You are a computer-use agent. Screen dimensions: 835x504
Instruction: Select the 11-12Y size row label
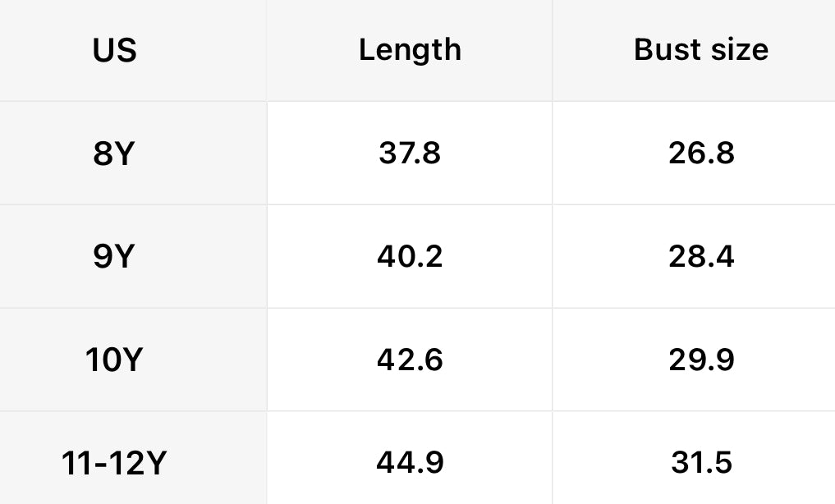click(x=114, y=464)
